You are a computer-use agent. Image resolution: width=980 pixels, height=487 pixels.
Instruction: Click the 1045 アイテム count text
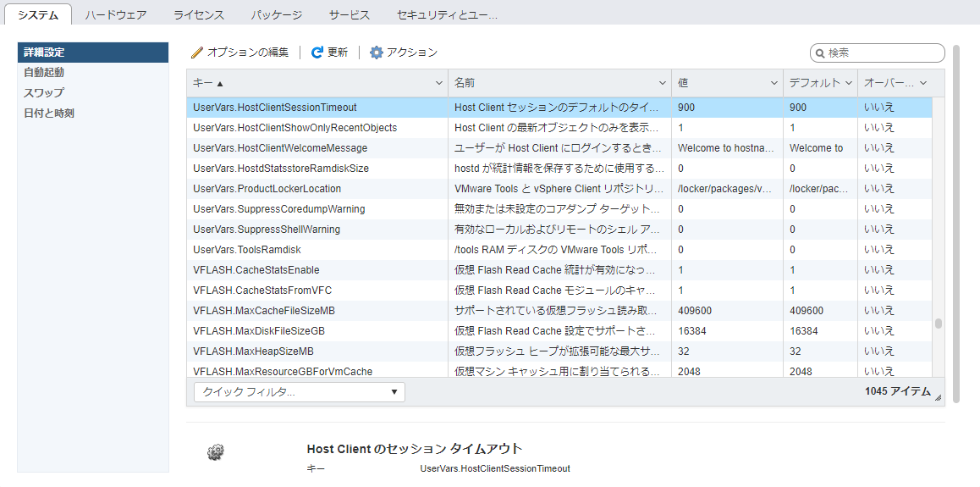[898, 391]
